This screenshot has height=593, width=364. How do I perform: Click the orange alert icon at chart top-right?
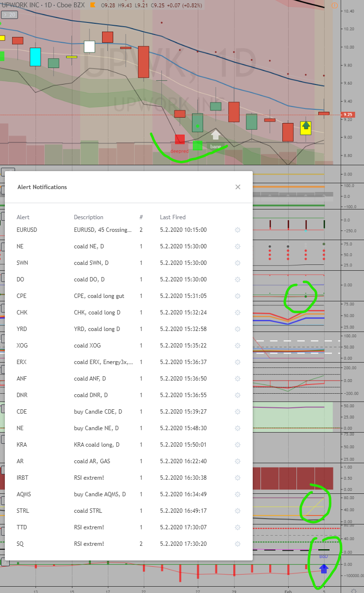[x=334, y=6]
